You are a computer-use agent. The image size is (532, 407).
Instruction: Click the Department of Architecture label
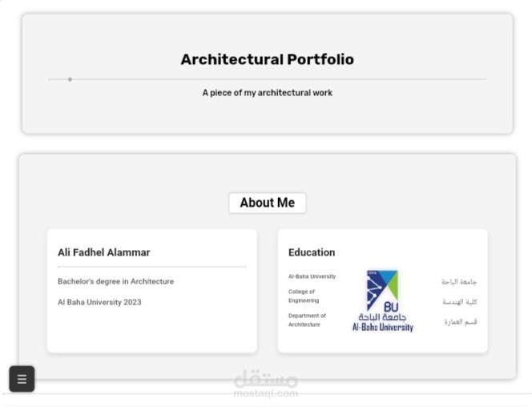coord(307,320)
